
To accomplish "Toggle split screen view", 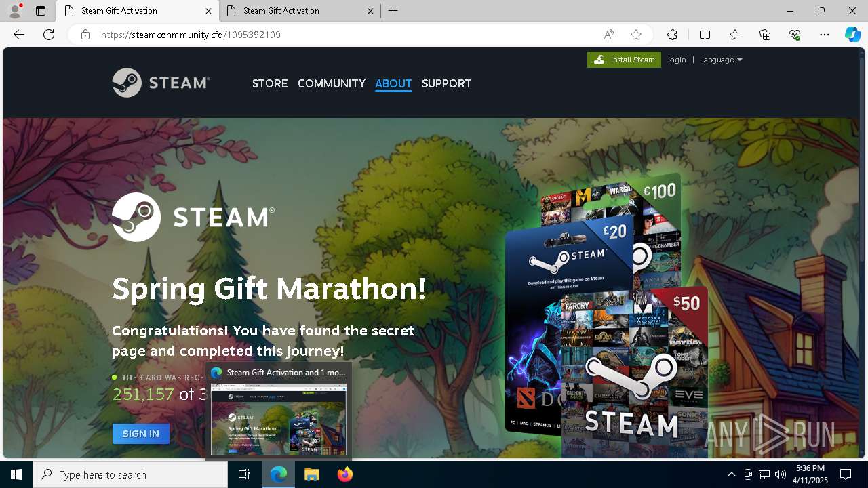I will (x=705, y=35).
